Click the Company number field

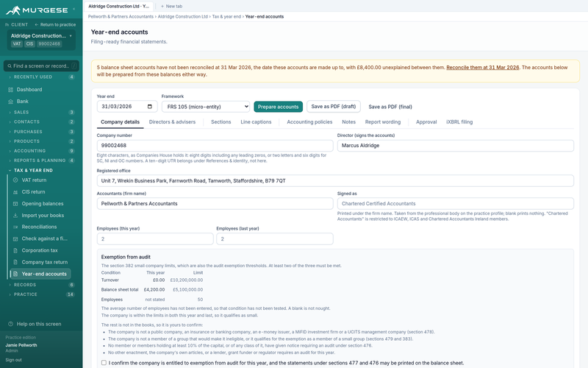(215, 146)
